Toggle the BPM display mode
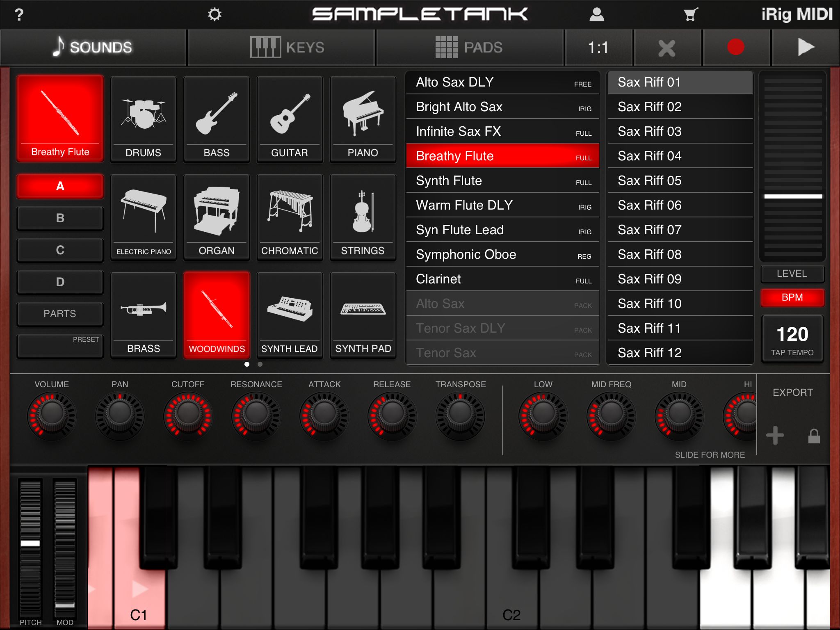Viewport: 840px width, 630px height. click(x=792, y=297)
